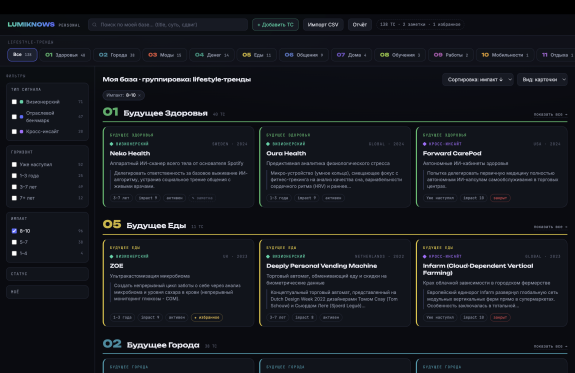
Task: Select the 09 Работы tab
Action: (451, 55)
